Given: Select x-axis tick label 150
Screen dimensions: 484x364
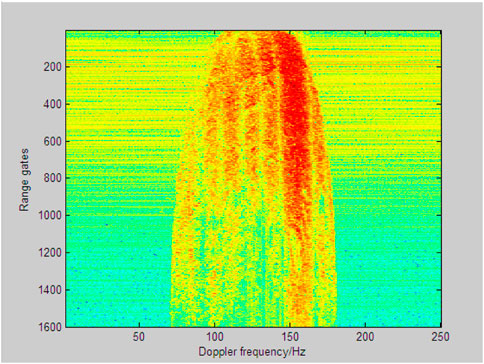Looking at the screenshot, I should (290, 337).
